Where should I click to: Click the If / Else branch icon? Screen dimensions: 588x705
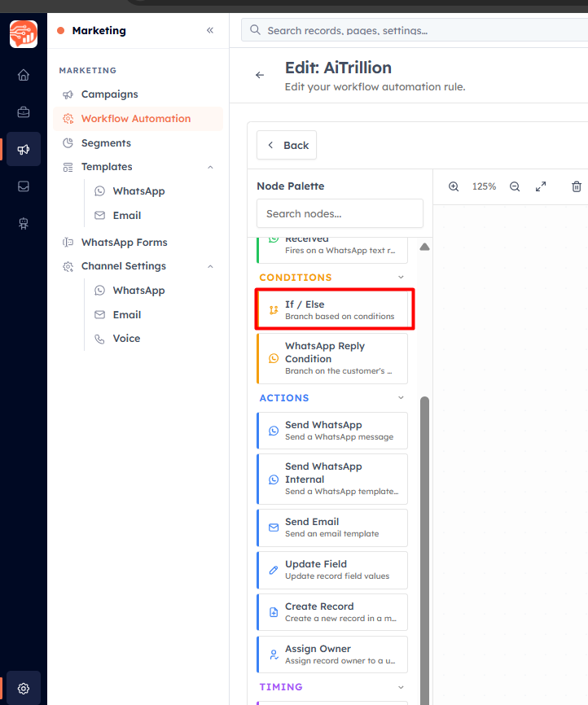click(x=274, y=310)
